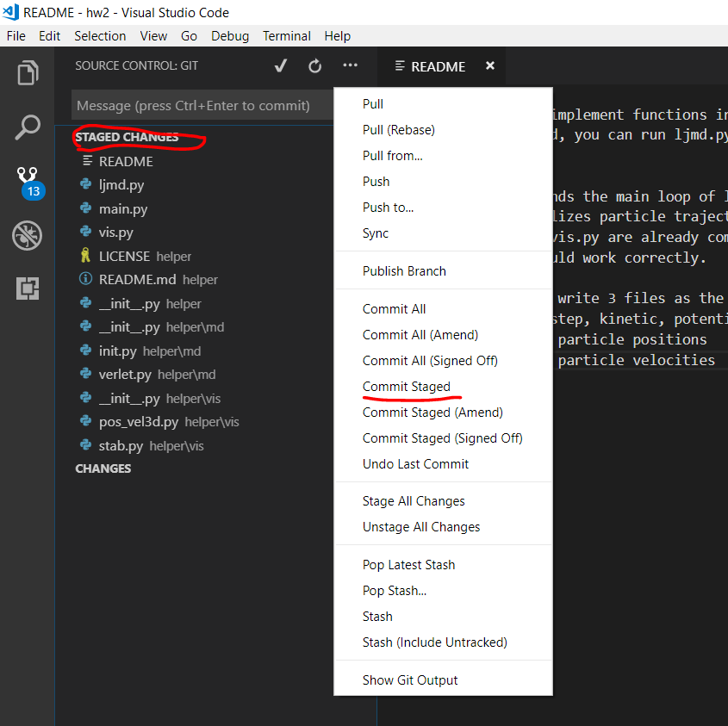Viewport: 728px width, 726px height.
Task: Click the Python icon next to ljmd.py
Action: point(86,184)
